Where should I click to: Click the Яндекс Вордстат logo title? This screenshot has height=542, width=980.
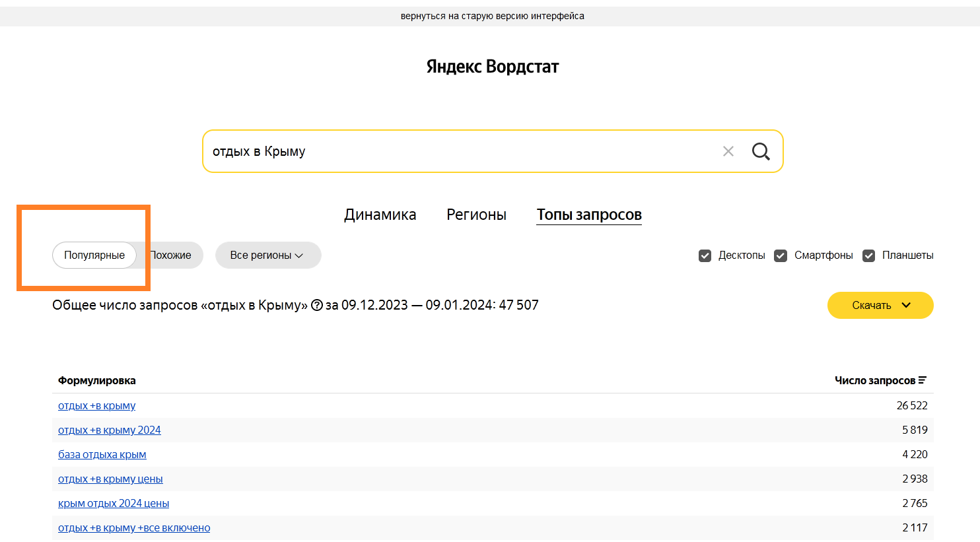click(493, 67)
